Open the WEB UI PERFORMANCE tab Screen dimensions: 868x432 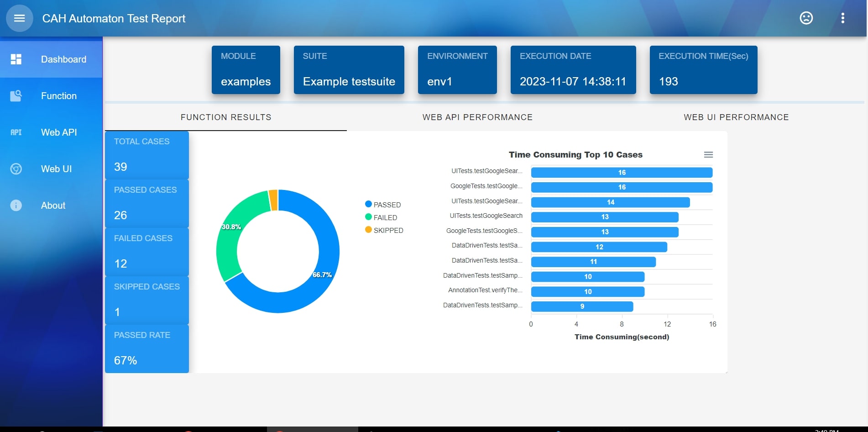coord(736,117)
